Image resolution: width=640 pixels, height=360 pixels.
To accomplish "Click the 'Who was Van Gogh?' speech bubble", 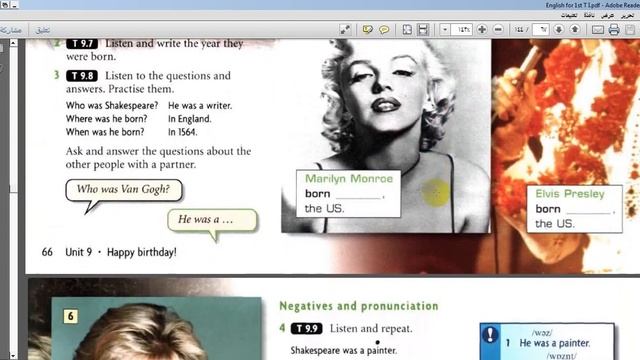I will [x=123, y=190].
